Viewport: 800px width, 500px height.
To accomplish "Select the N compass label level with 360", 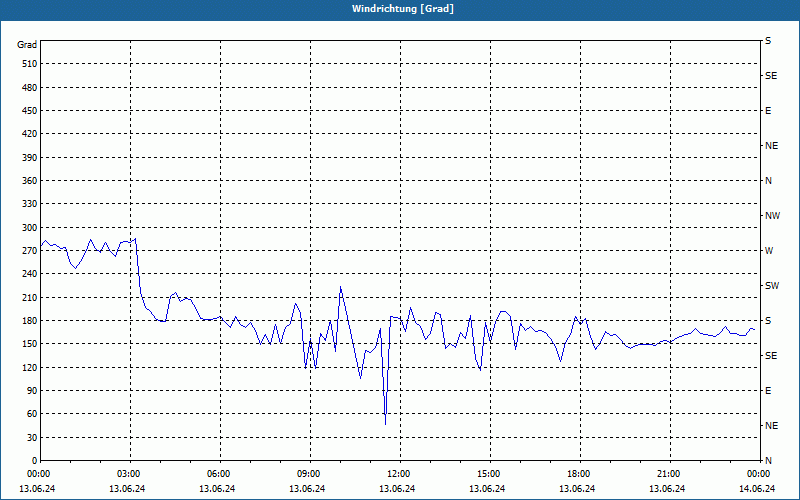I will [768, 181].
